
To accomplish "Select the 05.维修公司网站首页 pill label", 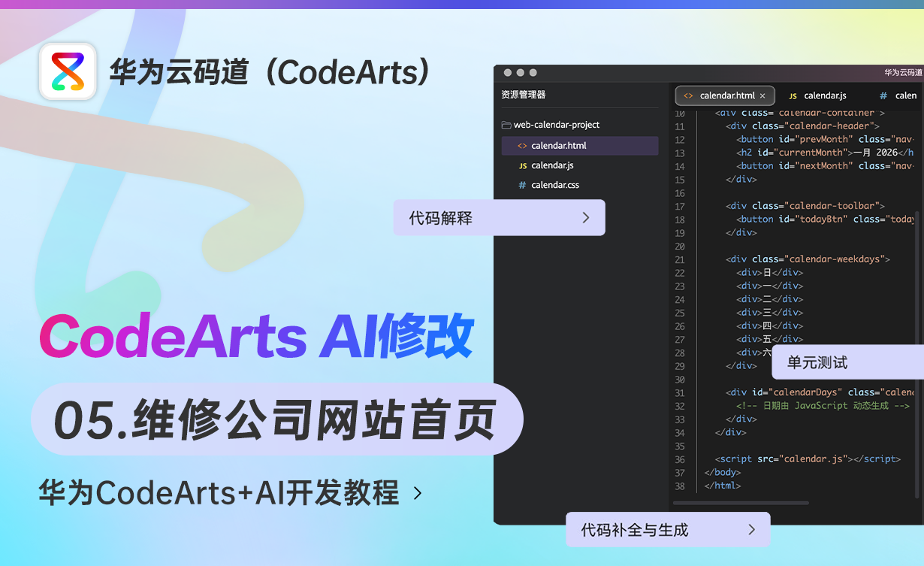I will 276,419.
